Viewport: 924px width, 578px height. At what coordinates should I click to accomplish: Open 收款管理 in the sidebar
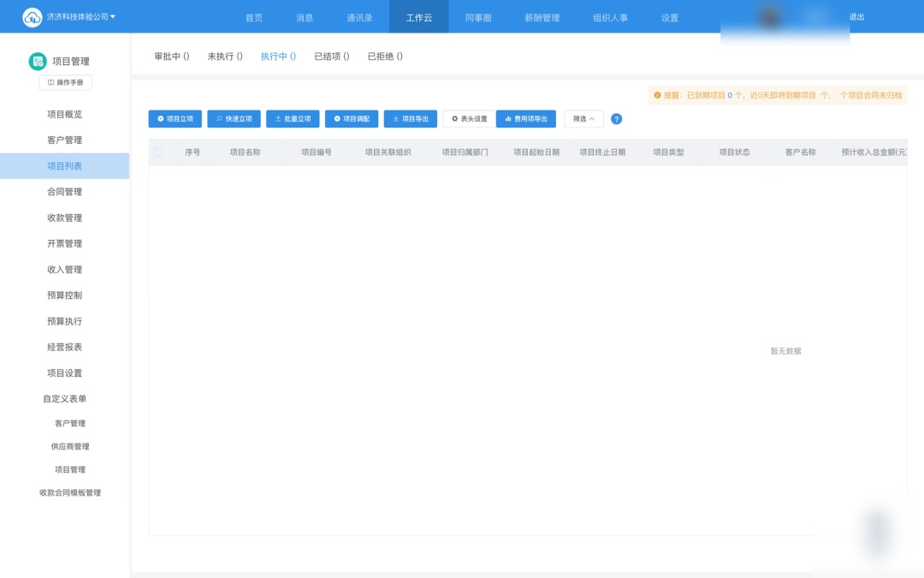coord(65,217)
